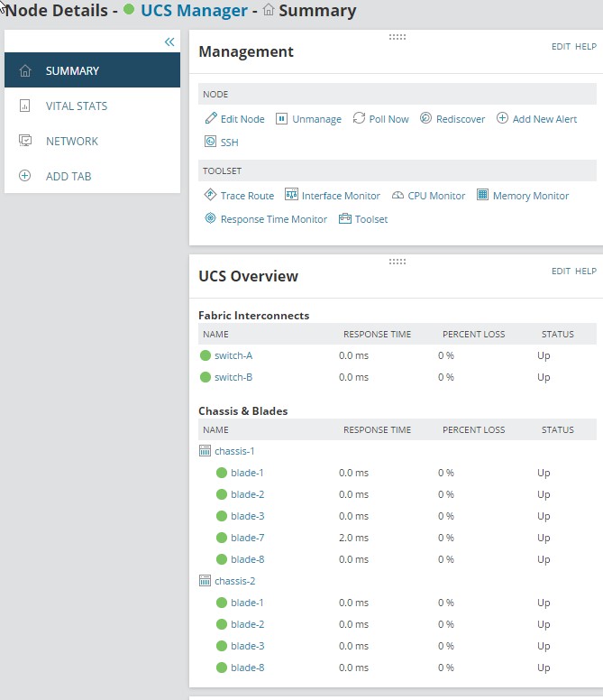Viewport: 603px width, 700px height.
Task: Click the Trace Route diamond icon
Action: click(210, 195)
